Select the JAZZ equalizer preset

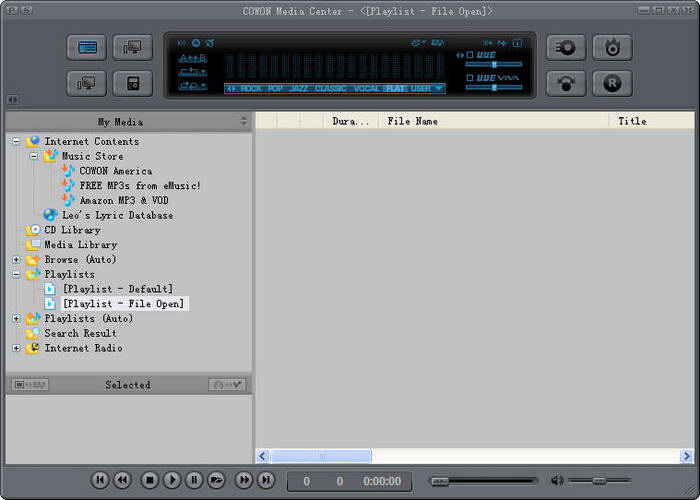coord(299,88)
